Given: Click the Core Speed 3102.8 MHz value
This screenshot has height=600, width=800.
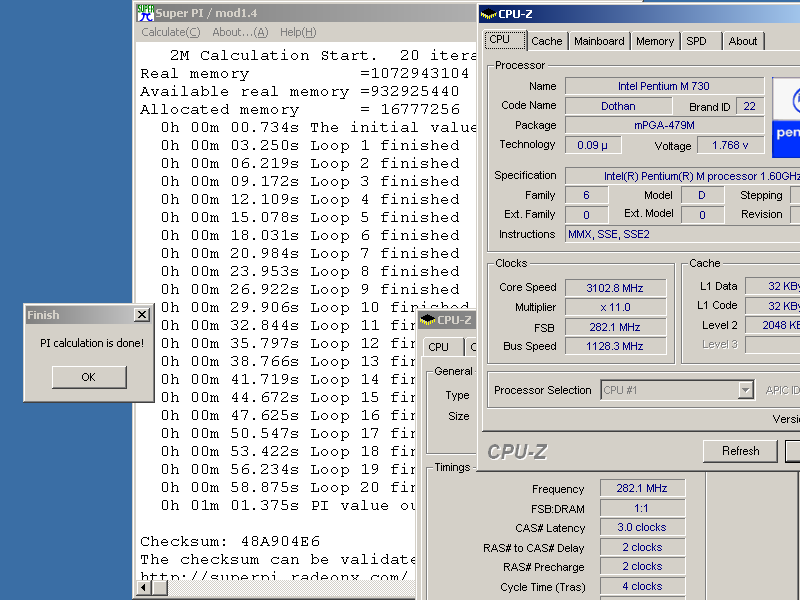Looking at the screenshot, I should pyautogui.click(x=615, y=288).
